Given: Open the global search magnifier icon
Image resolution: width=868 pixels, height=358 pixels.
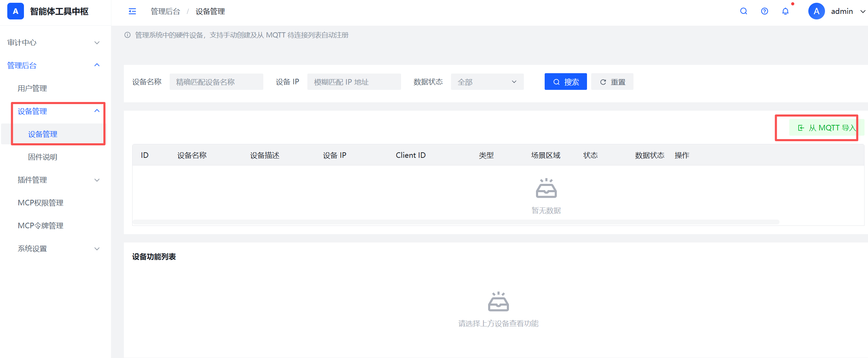Looking at the screenshot, I should [743, 11].
